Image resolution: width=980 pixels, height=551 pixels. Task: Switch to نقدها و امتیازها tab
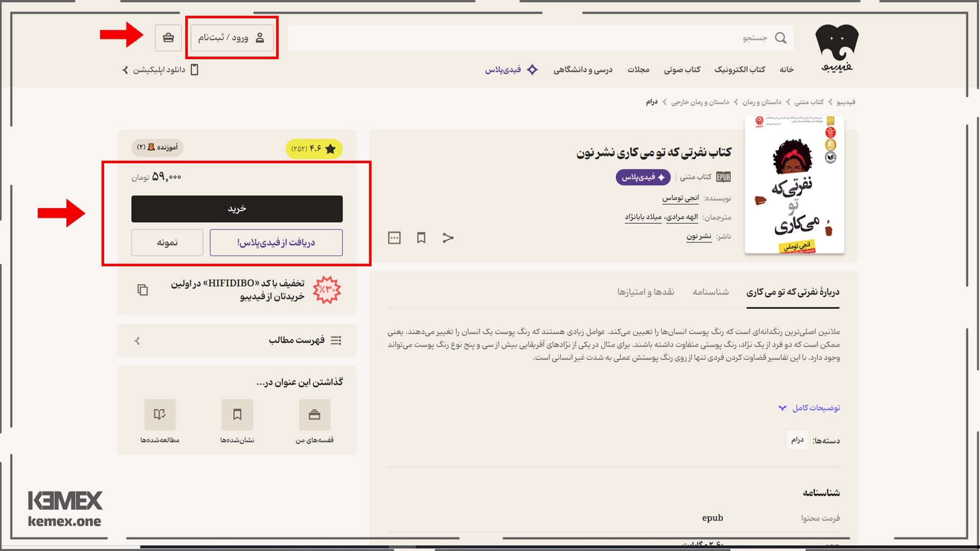[x=646, y=292]
